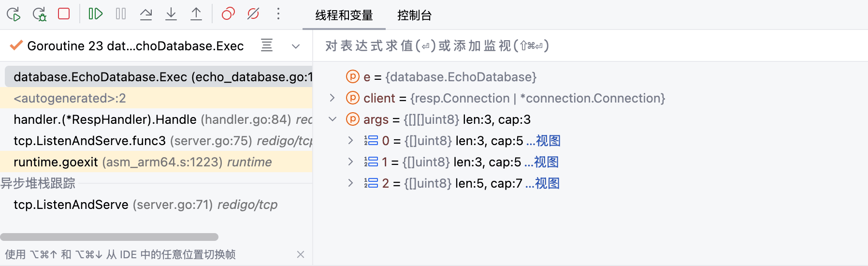Expand args element 2
The image size is (868, 266).
click(350, 183)
